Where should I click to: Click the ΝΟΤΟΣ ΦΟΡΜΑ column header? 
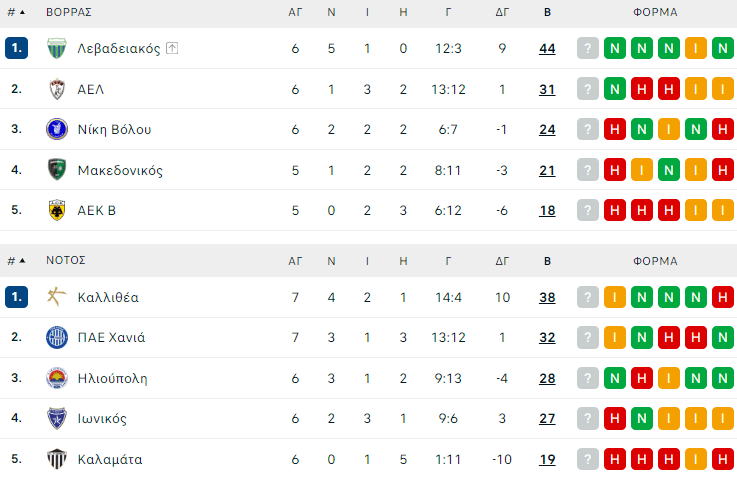[x=655, y=261]
